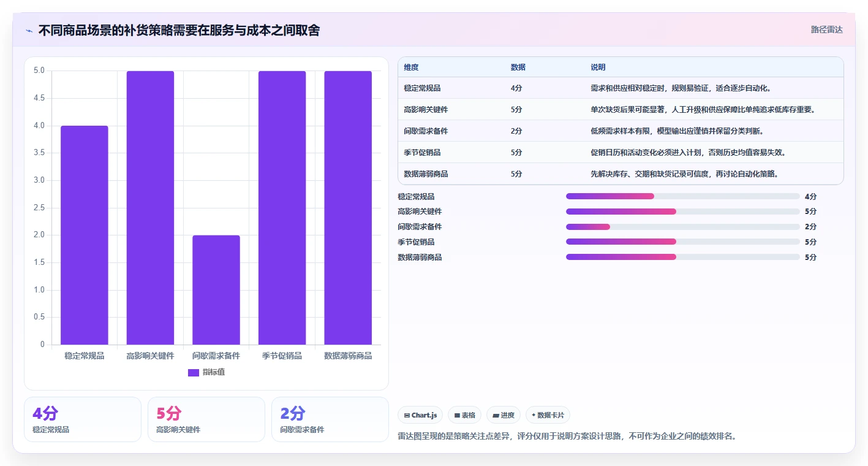Click the 高影响关键件 progress bar
Image resolution: width=868 pixels, height=466 pixels.
coord(683,212)
